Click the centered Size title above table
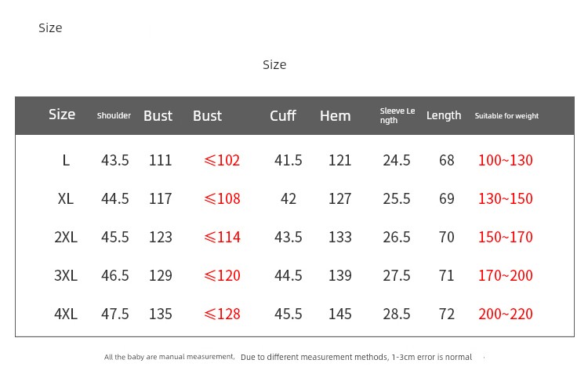The width and height of the screenshot is (588, 378). click(274, 64)
